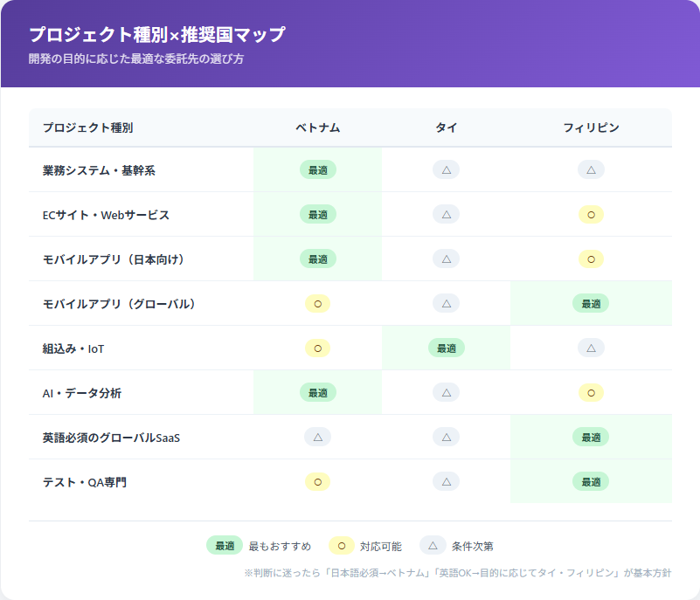Select the フィリピン column header
Viewport: 700px width, 600px height.
(592, 128)
